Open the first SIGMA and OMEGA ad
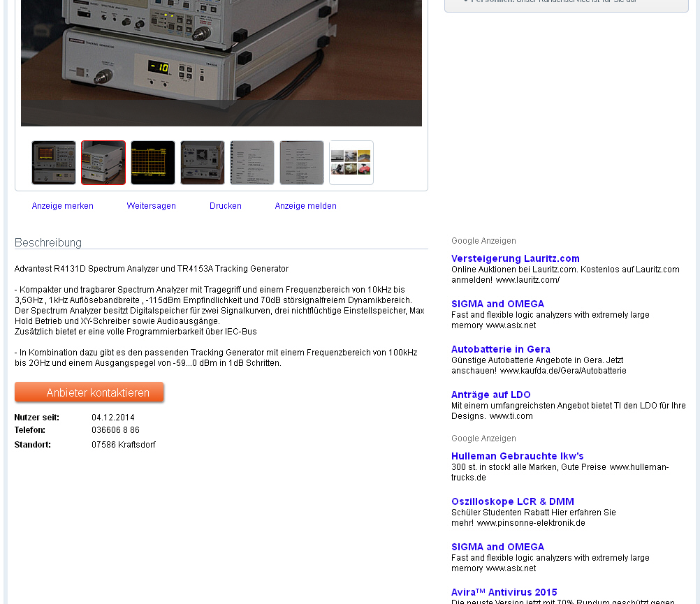Image resolution: width=700 pixels, height=604 pixels. pos(497,304)
